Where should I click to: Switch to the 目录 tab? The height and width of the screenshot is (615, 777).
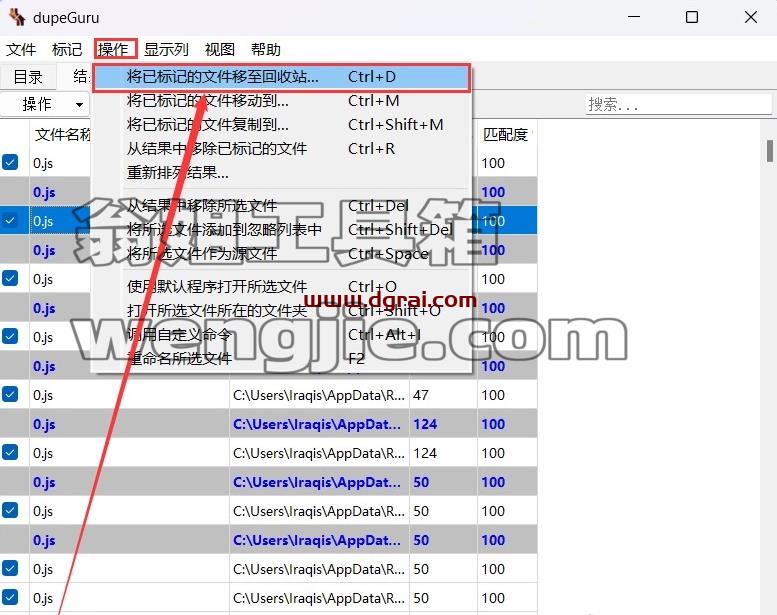pyautogui.click(x=28, y=77)
